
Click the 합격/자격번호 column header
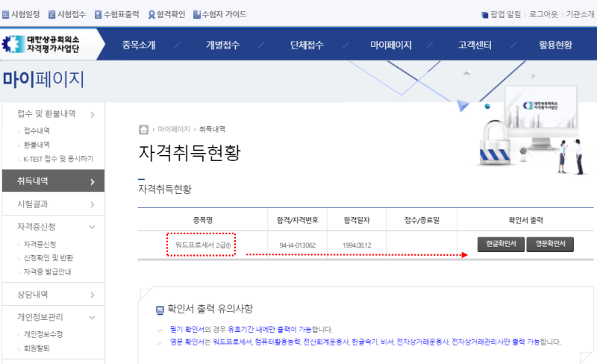pos(297,220)
